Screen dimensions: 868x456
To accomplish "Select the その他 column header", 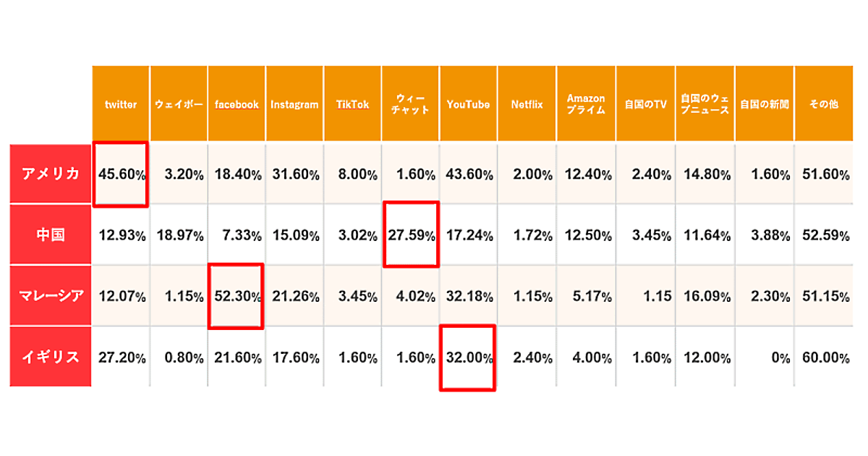I will [823, 104].
